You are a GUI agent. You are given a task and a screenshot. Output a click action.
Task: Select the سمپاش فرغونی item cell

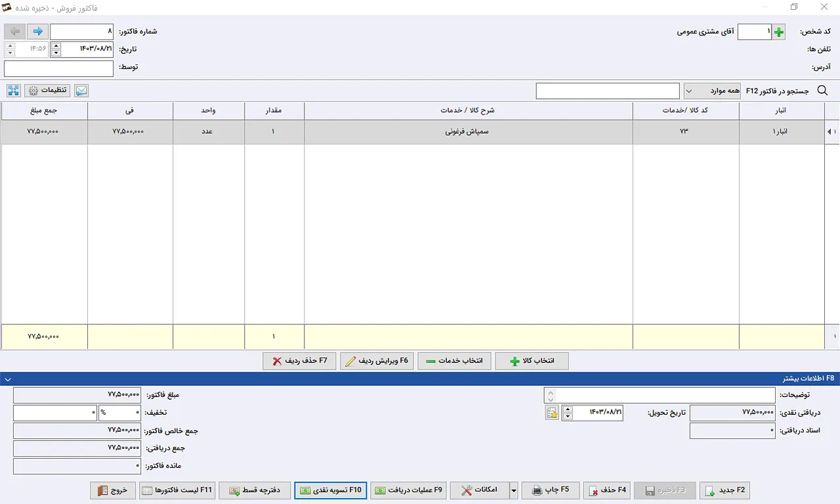click(468, 132)
